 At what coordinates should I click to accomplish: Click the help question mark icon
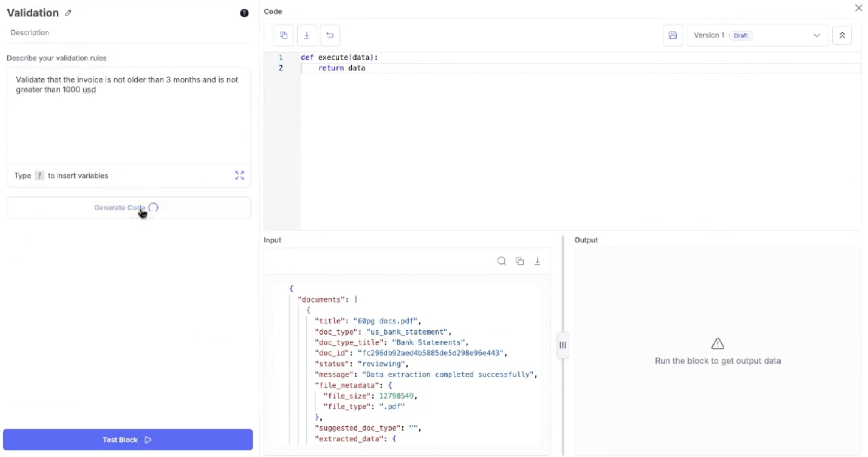[244, 13]
